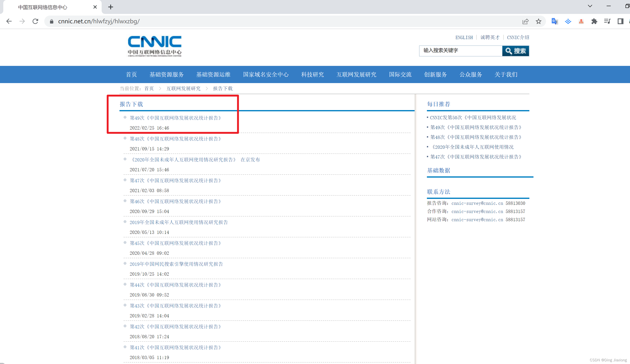Switch site to ENGLISH
Image resolution: width=630 pixels, height=364 pixels.
coord(464,37)
